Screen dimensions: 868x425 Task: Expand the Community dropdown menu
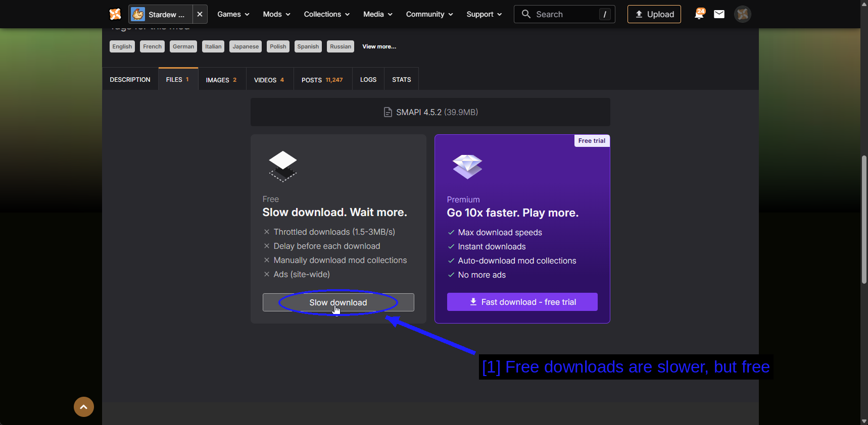[429, 14]
